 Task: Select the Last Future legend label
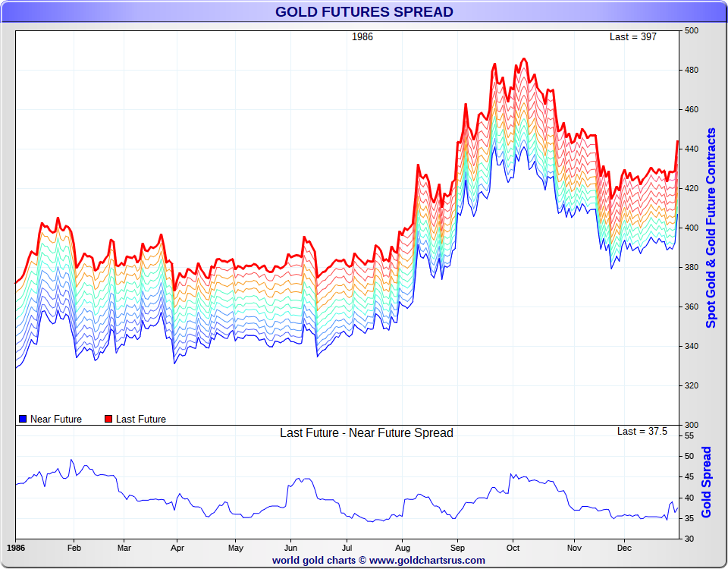[x=141, y=419]
